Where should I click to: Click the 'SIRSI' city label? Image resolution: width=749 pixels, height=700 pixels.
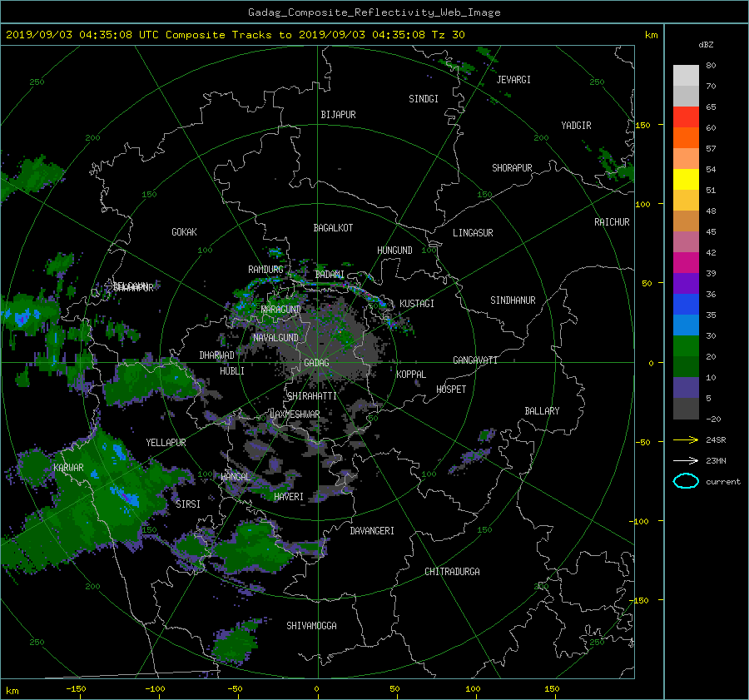pyautogui.click(x=188, y=504)
